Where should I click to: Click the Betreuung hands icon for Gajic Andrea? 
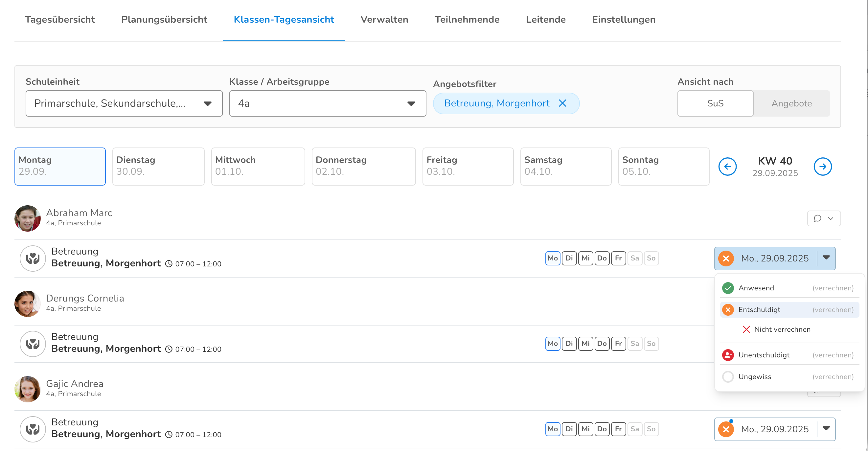point(33,429)
